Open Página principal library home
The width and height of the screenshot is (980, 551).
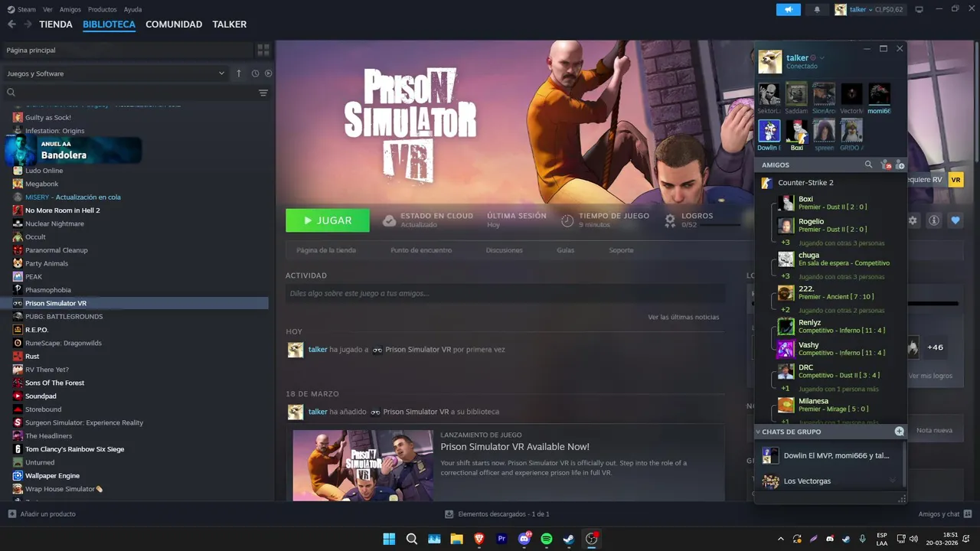126,50
